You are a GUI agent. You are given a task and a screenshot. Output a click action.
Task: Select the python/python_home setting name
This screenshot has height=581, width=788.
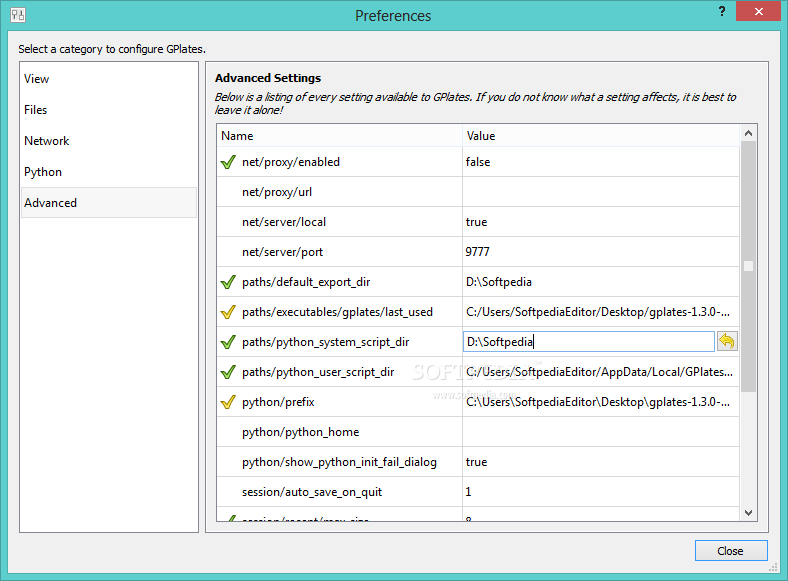pyautogui.click(x=301, y=432)
